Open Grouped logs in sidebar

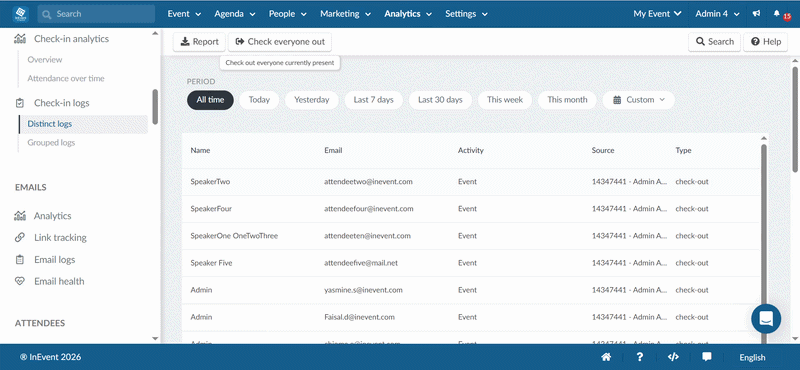pos(51,143)
